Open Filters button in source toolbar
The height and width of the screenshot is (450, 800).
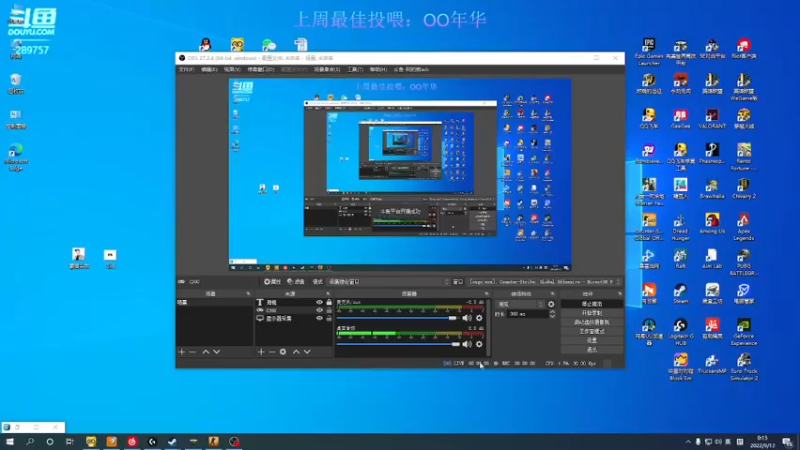click(x=296, y=282)
